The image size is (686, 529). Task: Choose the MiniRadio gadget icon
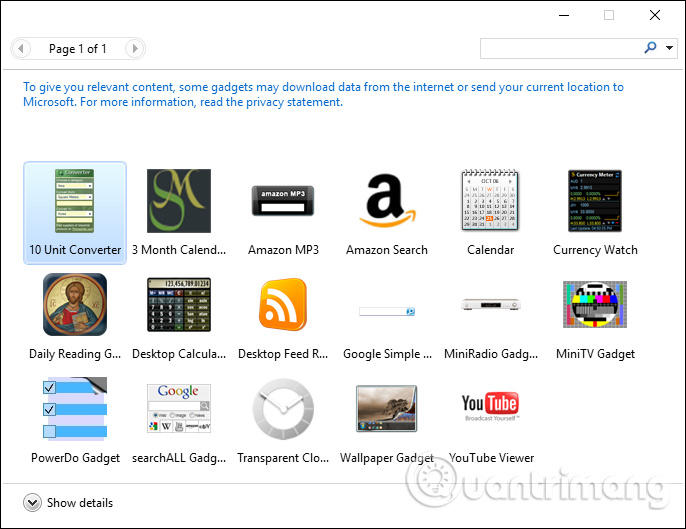click(490, 304)
